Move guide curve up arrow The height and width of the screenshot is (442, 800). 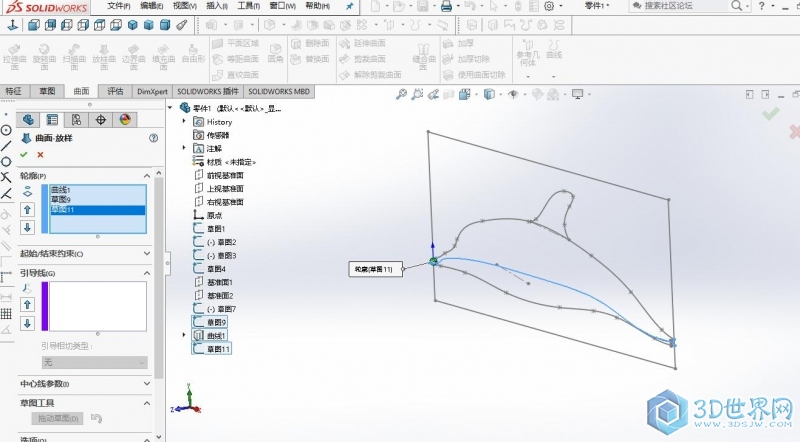pyautogui.click(x=28, y=305)
